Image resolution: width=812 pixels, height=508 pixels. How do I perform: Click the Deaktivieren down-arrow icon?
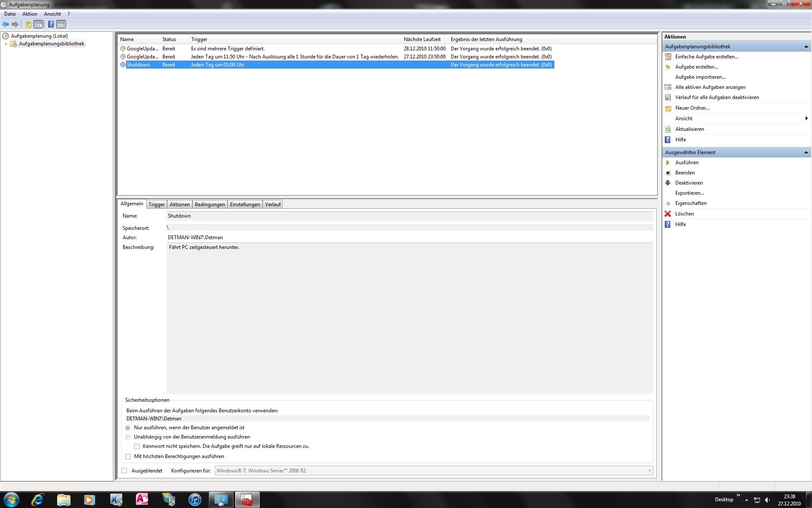668,183
